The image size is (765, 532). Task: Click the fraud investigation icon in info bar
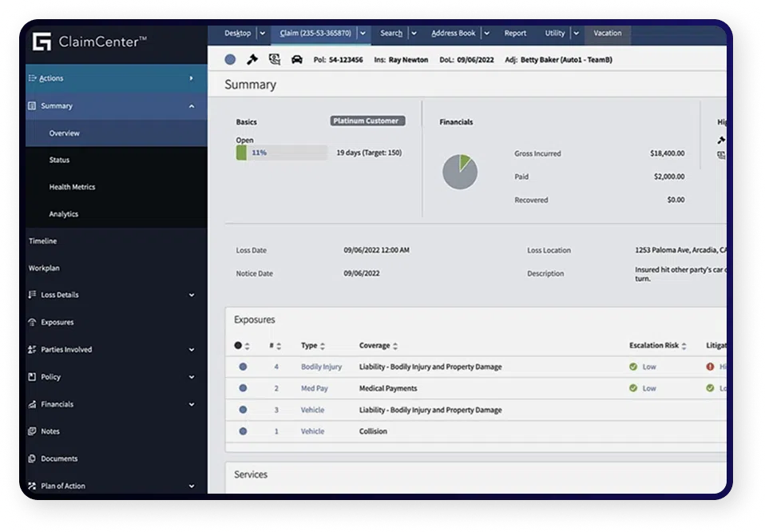(x=275, y=60)
